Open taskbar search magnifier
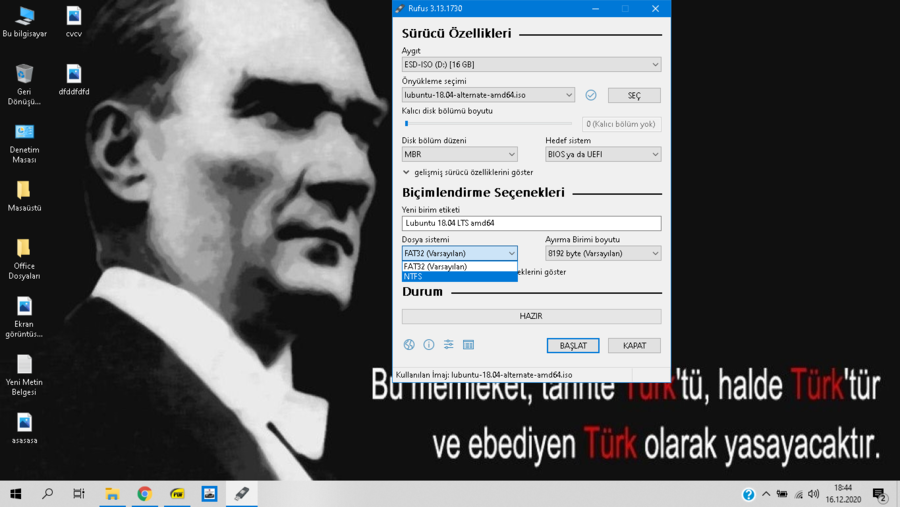Viewport: 900px width, 507px height. 48,494
